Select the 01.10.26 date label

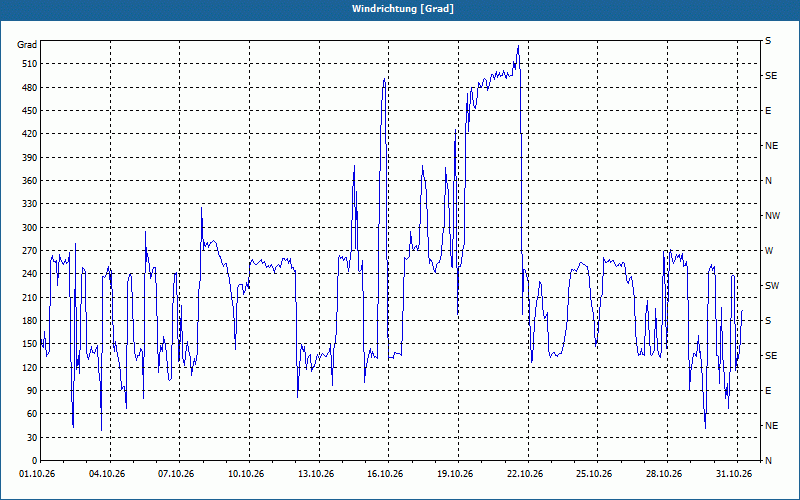pos(37,474)
